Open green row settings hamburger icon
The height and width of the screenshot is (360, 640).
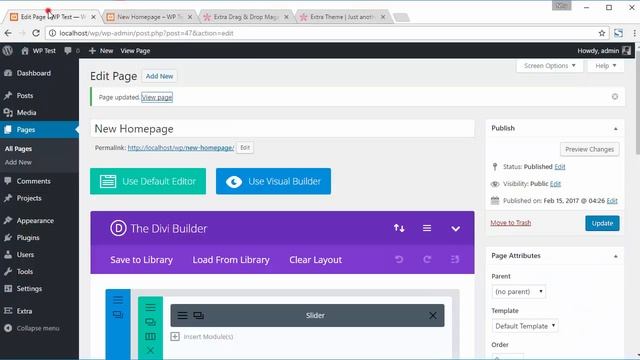pyautogui.click(x=150, y=307)
